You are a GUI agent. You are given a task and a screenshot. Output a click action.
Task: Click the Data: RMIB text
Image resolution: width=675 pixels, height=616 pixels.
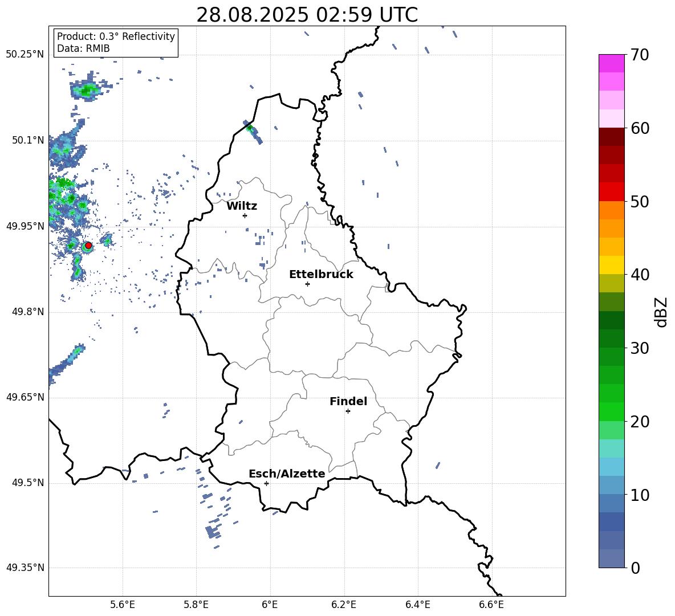pos(83,48)
